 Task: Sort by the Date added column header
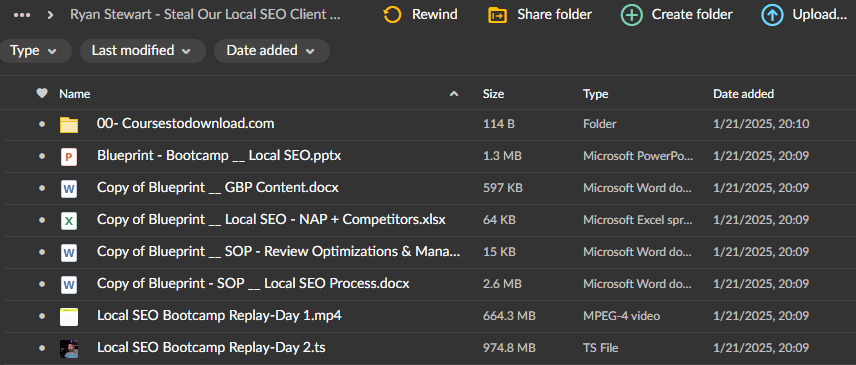[x=744, y=94]
